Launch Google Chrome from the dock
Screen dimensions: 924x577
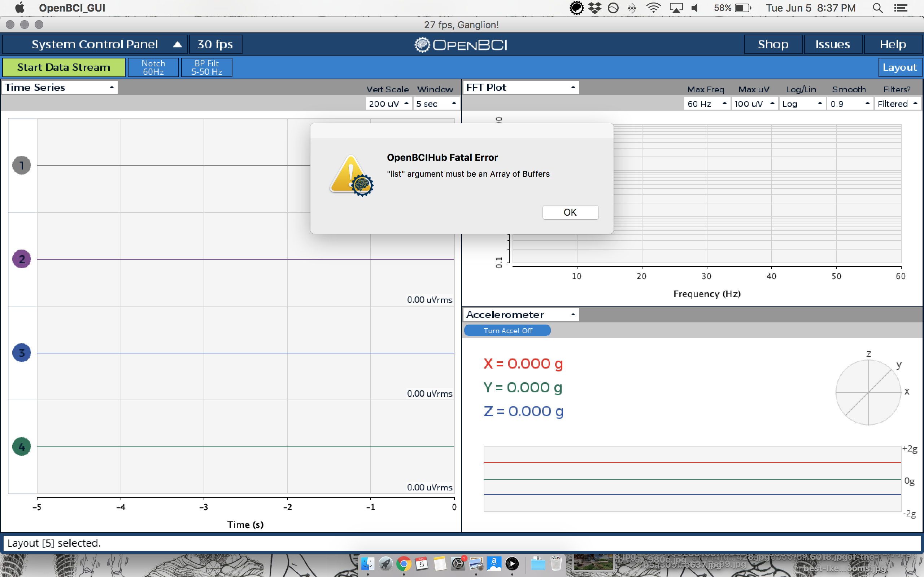(404, 564)
